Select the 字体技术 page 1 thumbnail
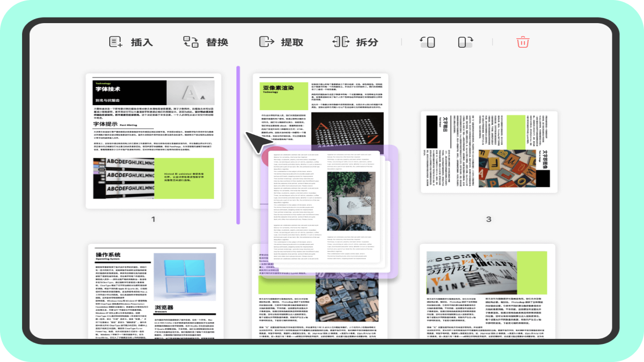This screenshot has height=362, width=644. point(153,141)
